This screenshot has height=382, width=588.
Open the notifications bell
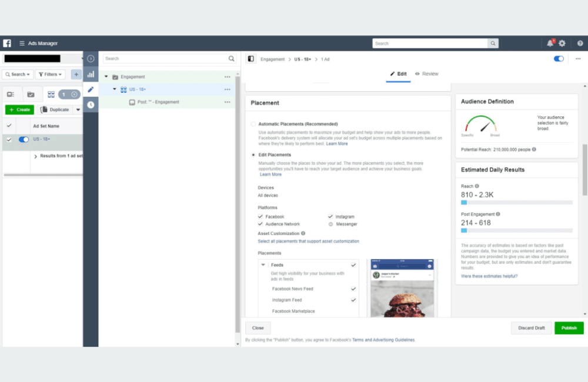(550, 43)
